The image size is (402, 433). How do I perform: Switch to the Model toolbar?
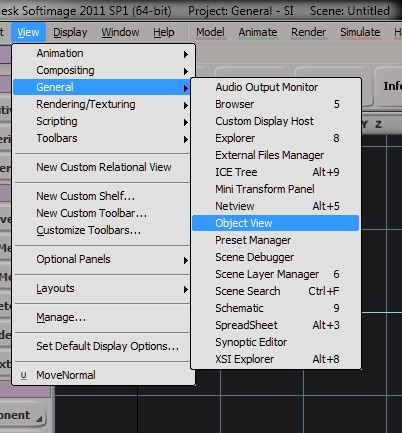pyautogui.click(x=210, y=32)
